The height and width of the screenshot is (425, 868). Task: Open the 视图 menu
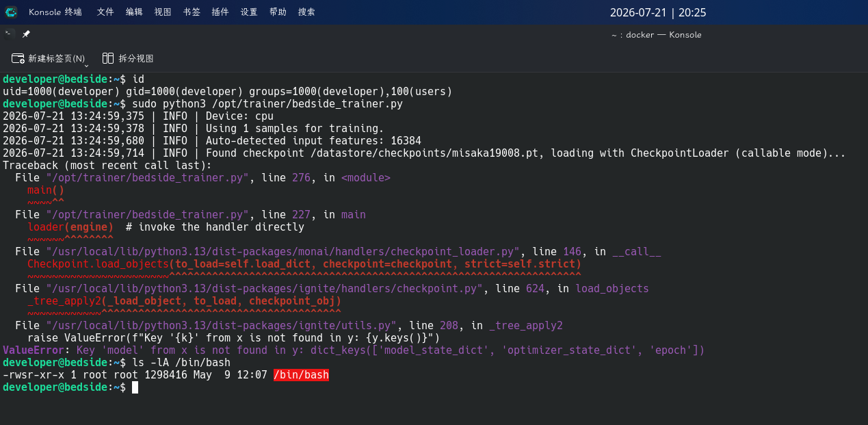tap(163, 12)
